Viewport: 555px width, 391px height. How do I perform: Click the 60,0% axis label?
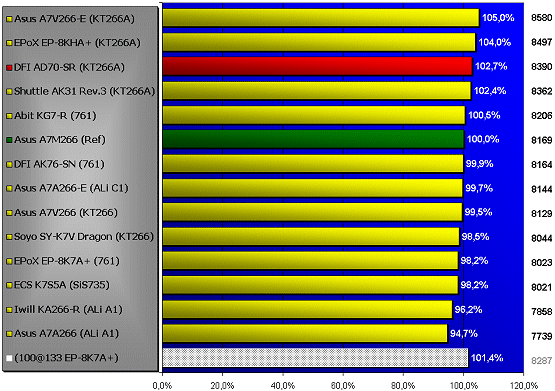[x=343, y=386]
